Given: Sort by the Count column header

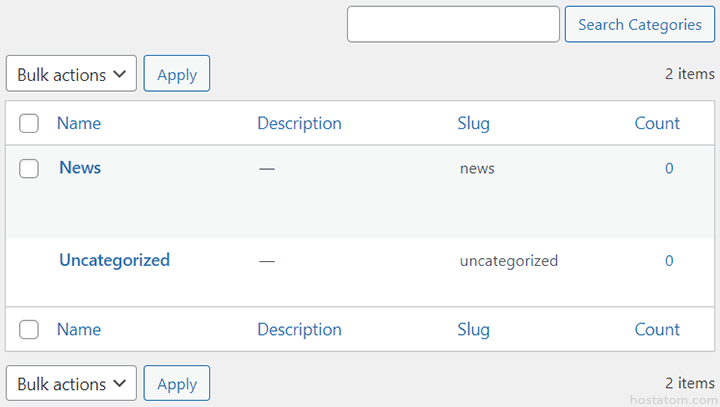Looking at the screenshot, I should point(657,123).
